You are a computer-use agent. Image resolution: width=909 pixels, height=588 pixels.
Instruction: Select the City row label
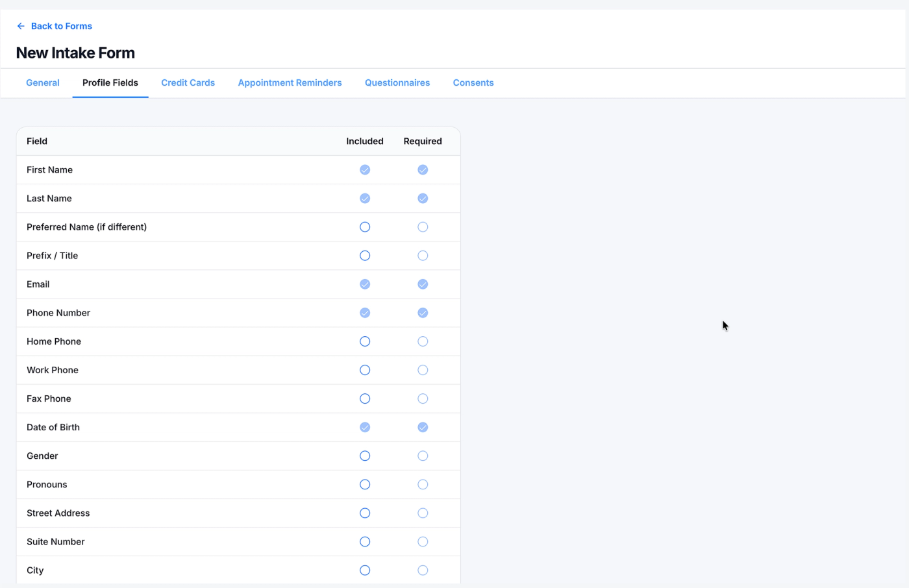pos(35,570)
